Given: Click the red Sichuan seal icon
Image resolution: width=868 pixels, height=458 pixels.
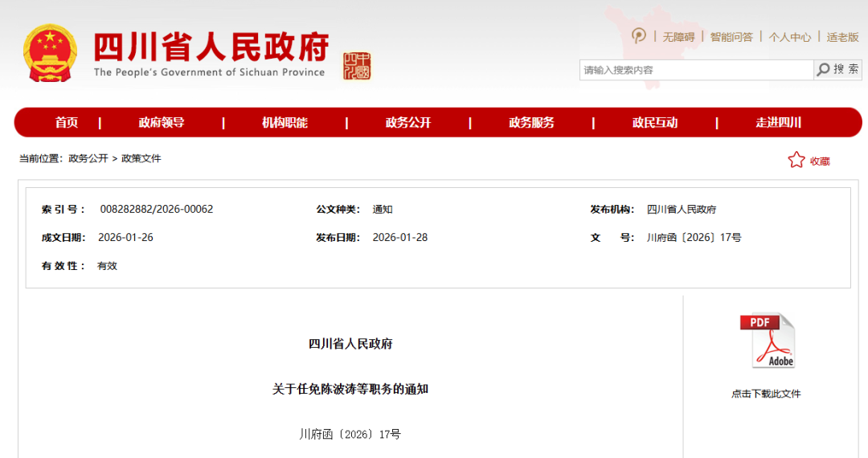Looking at the screenshot, I should pos(357,66).
